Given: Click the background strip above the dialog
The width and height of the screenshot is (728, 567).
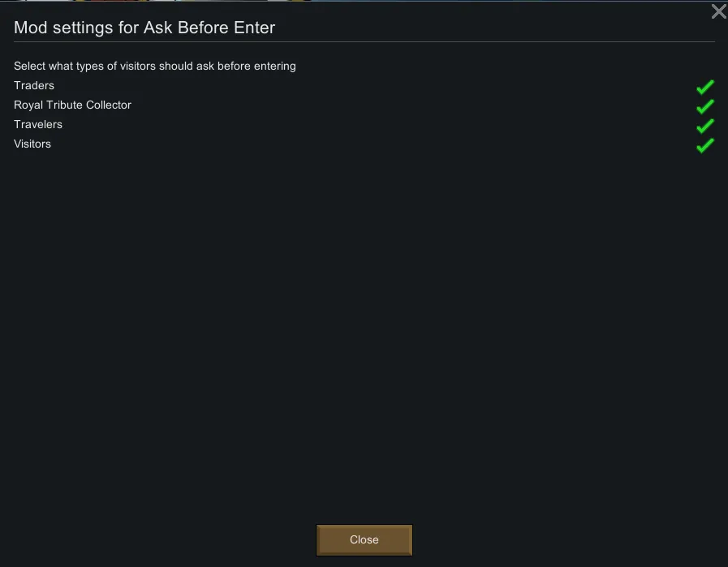Looking at the screenshot, I should pyautogui.click(x=364, y=1).
